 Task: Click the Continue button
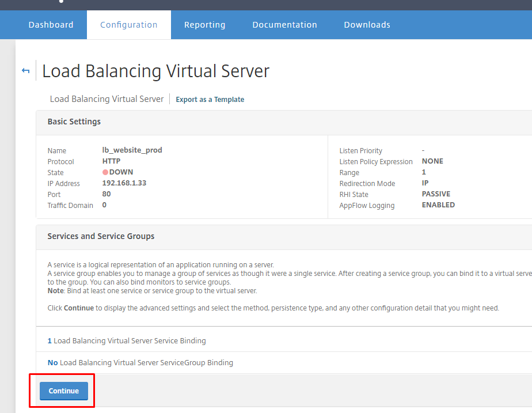(x=64, y=391)
